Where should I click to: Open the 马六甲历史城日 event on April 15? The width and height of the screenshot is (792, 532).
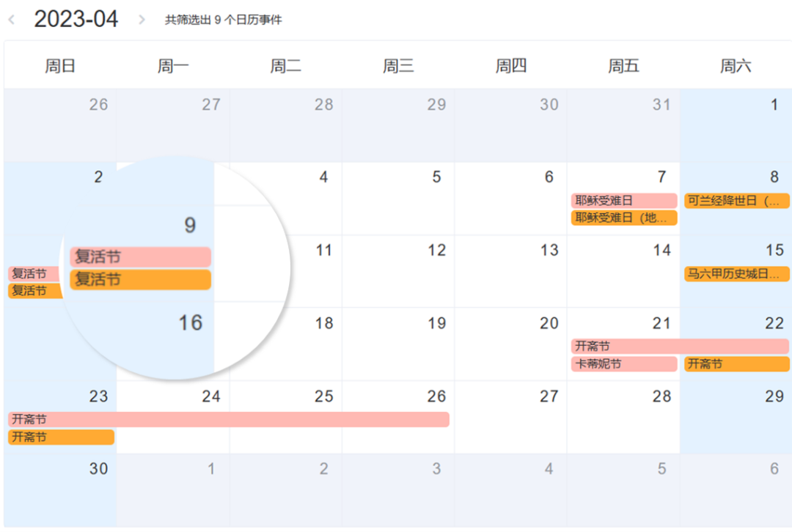click(x=736, y=273)
